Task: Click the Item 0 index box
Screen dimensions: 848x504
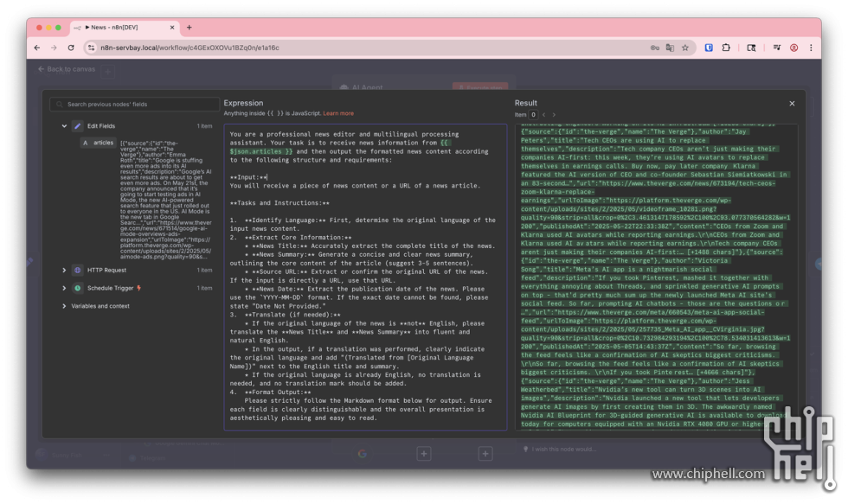Action: [x=533, y=114]
